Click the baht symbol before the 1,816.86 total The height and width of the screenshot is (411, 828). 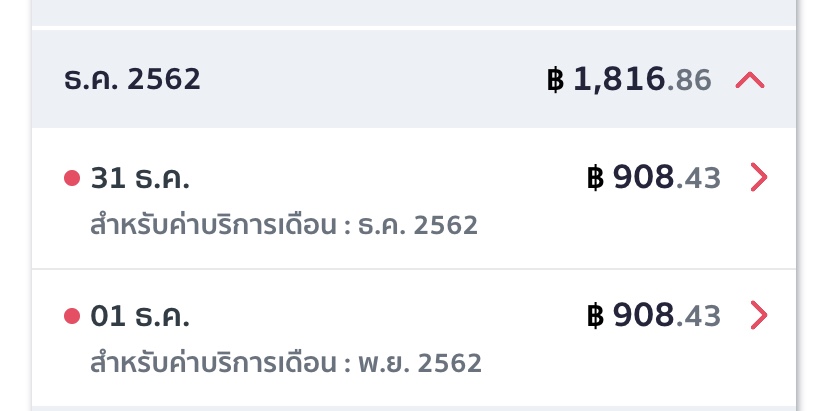click(556, 80)
